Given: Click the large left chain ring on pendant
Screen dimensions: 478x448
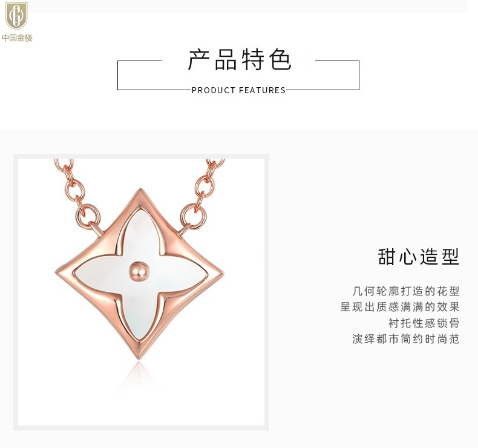Looking at the screenshot, I should point(88,216).
